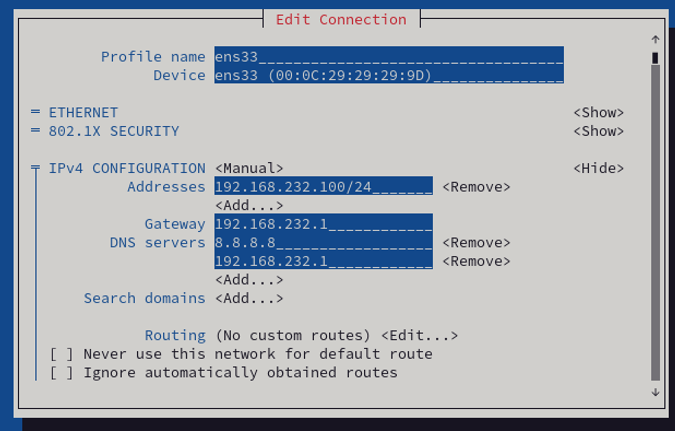Image resolution: width=675 pixels, height=431 pixels.
Task: Hide the IPv4 CONFIGURATION section
Action: [598, 169]
